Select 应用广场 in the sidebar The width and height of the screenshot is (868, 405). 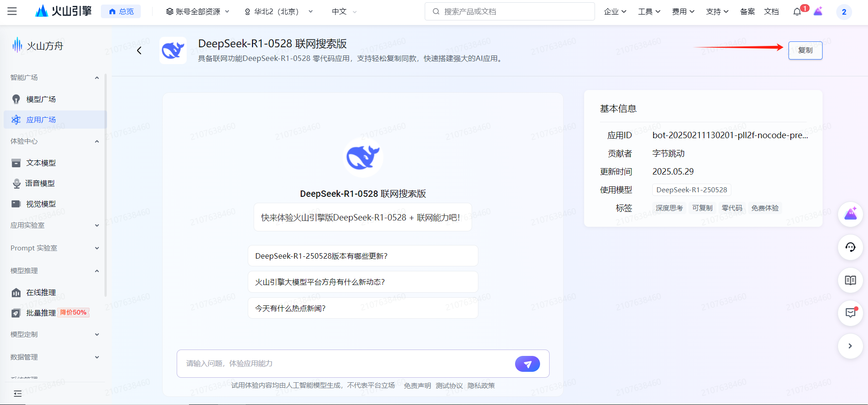tap(55, 120)
